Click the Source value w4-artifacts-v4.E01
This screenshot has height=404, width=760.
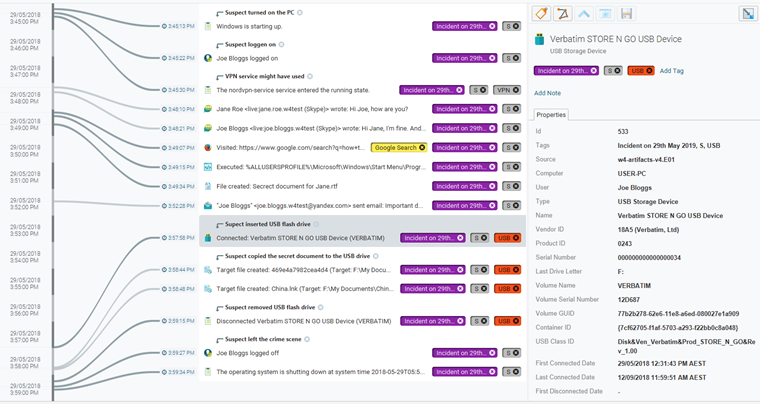click(646, 159)
